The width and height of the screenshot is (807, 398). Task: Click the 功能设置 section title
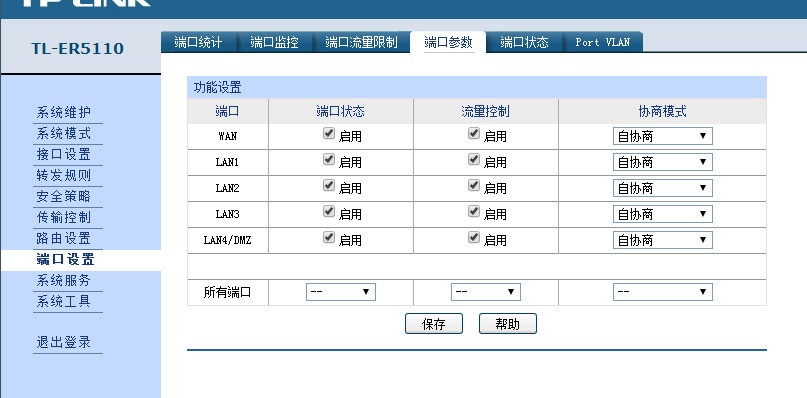click(217, 88)
